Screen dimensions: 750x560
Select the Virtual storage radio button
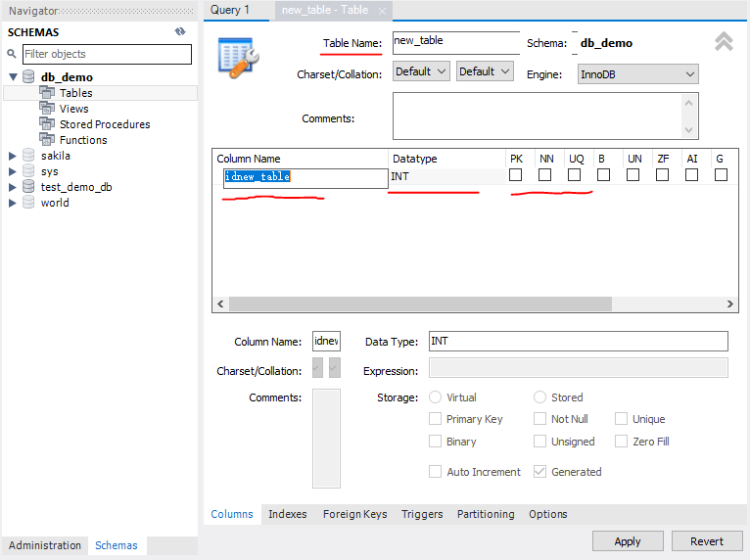coord(436,397)
